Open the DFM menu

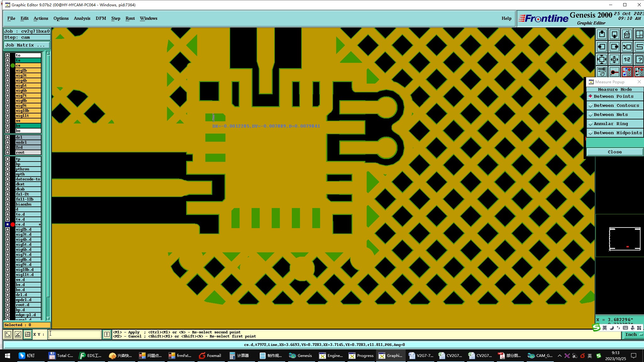pyautogui.click(x=101, y=18)
